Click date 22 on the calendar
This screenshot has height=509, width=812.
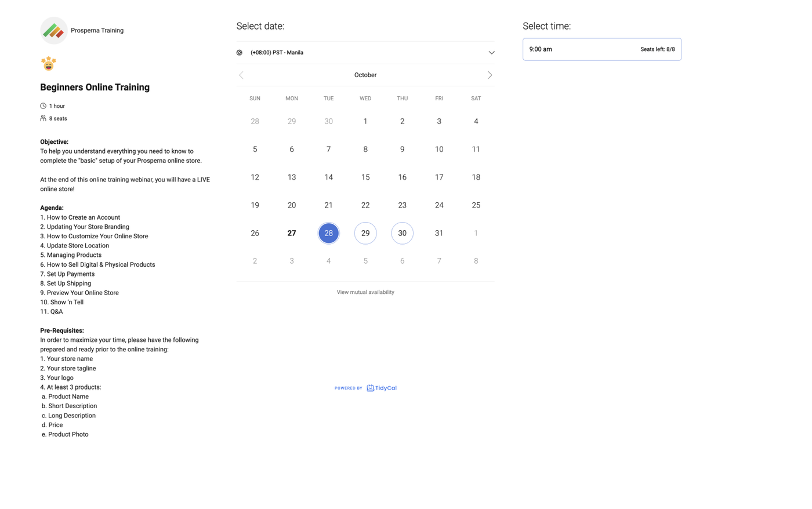point(365,205)
